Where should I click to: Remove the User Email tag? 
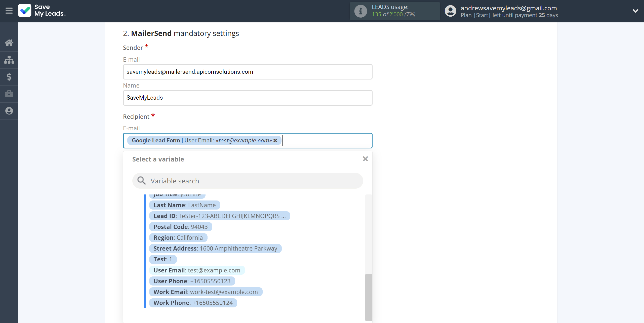(x=275, y=140)
